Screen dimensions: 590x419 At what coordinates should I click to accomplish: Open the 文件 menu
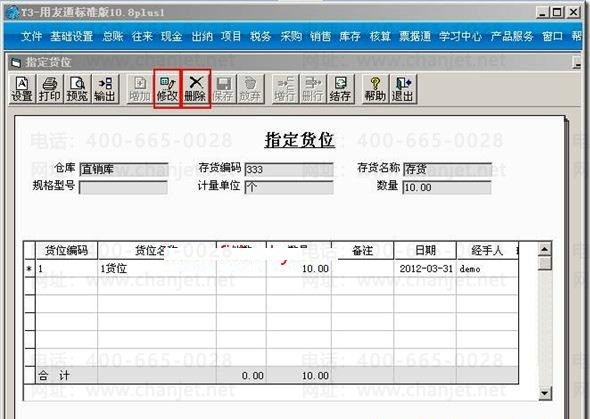[32, 36]
